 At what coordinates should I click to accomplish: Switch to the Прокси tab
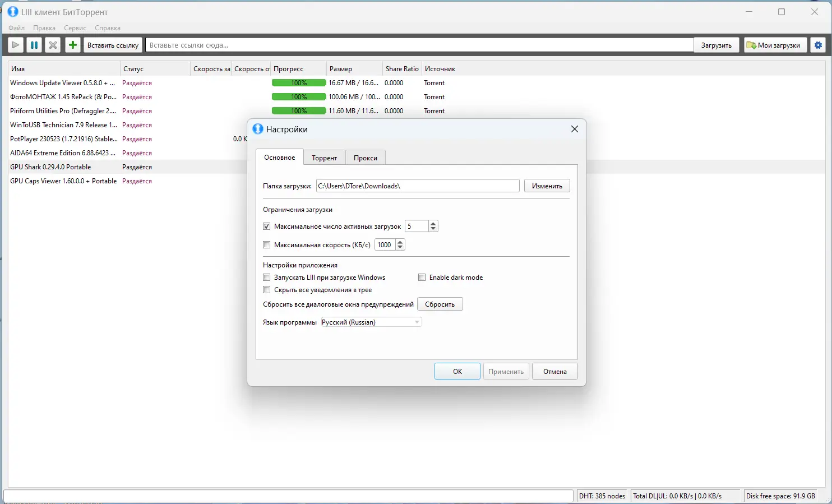coord(366,158)
